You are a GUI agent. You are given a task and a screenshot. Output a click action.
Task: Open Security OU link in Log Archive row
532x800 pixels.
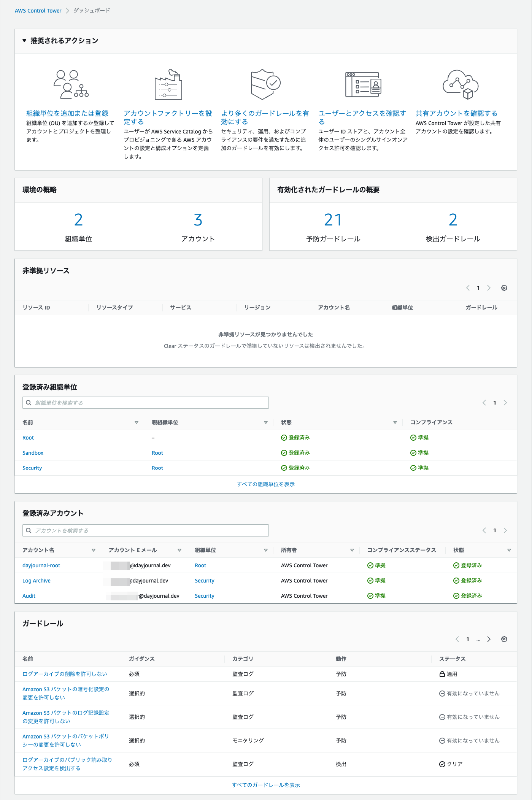[205, 581]
